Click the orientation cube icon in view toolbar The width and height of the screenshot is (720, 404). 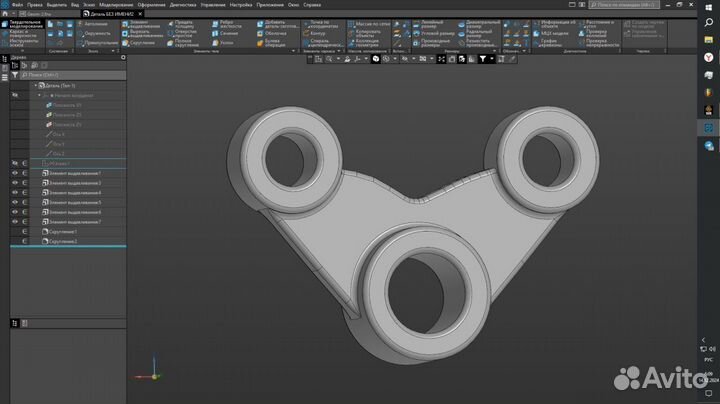[376, 59]
